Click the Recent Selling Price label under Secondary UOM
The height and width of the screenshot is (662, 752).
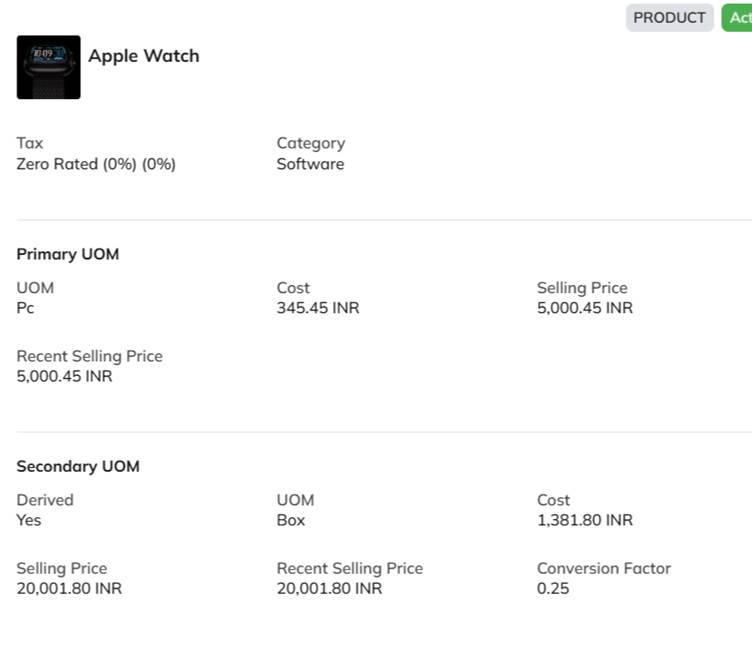click(350, 568)
